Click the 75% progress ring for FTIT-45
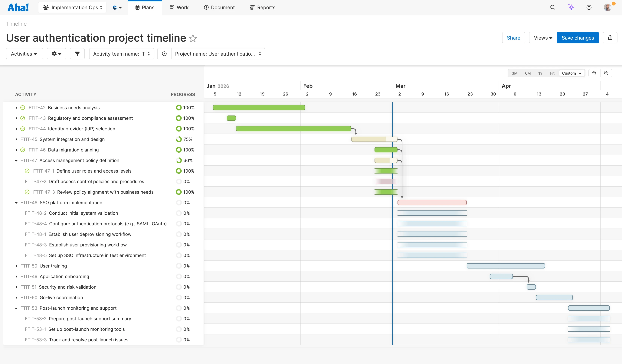622x364 pixels. coord(178,139)
